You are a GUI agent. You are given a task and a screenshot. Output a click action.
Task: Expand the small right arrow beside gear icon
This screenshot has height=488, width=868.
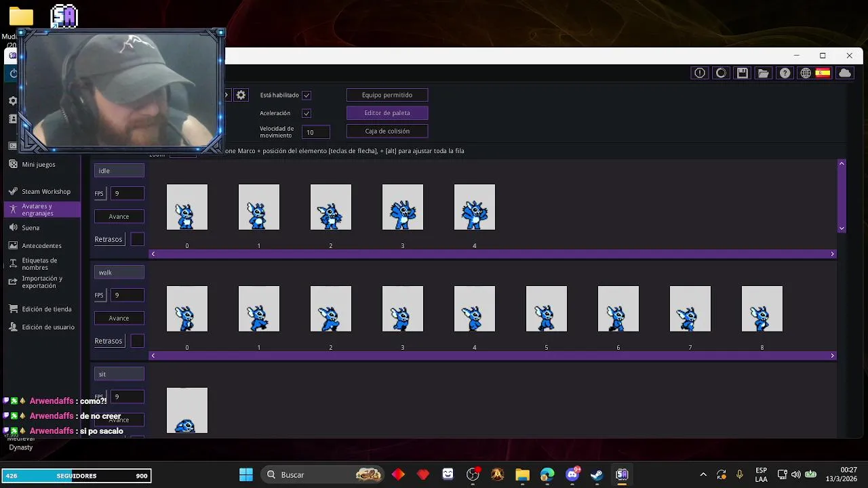point(226,95)
